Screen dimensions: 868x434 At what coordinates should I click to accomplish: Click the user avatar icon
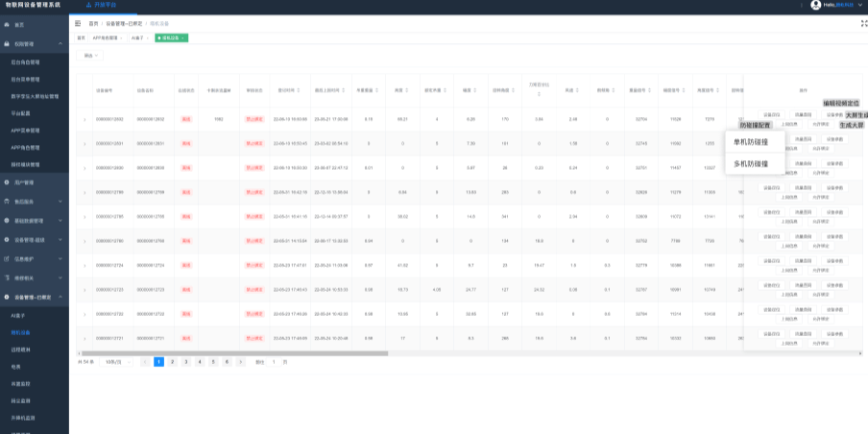pyautogui.click(x=816, y=5)
